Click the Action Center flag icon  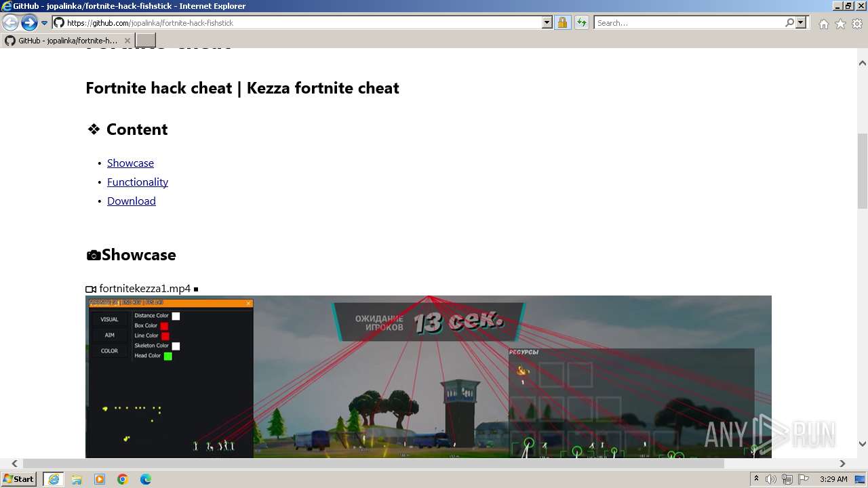(x=803, y=479)
